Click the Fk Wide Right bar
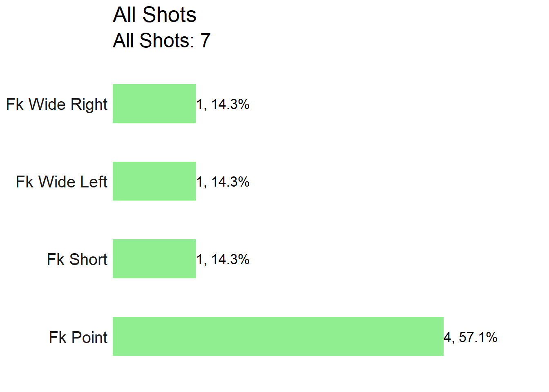Viewport: 549px width, 392px height. point(154,103)
